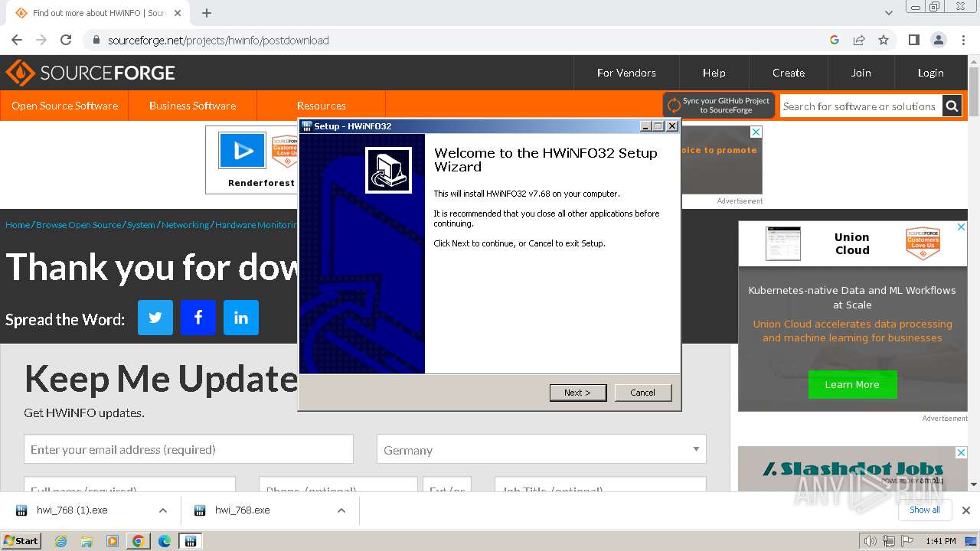Toggle the Chrome side panel

click(913, 40)
